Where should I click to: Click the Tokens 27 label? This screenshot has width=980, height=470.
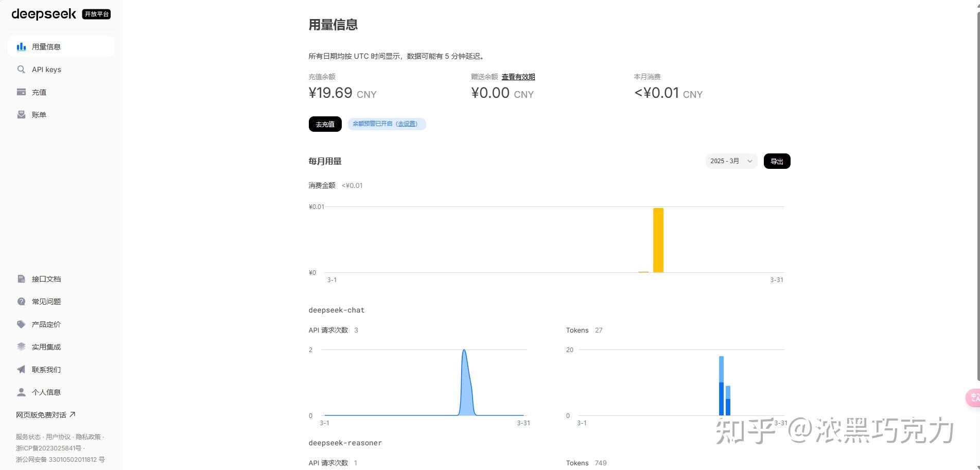[584, 330]
